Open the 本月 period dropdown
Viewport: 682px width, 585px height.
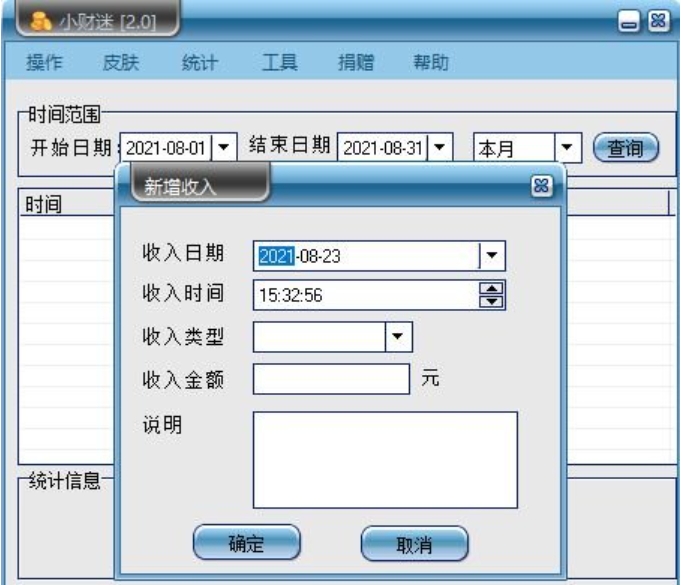568,147
